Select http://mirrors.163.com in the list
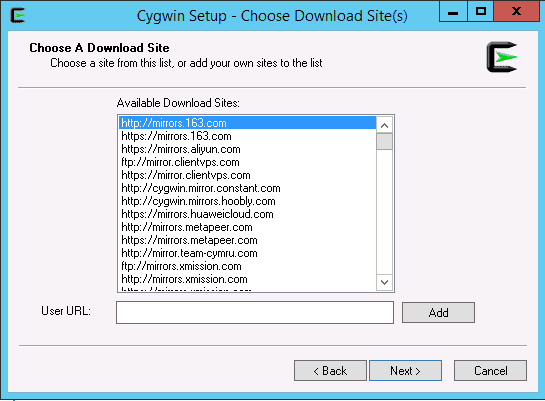The width and height of the screenshot is (545, 401). coord(247,123)
